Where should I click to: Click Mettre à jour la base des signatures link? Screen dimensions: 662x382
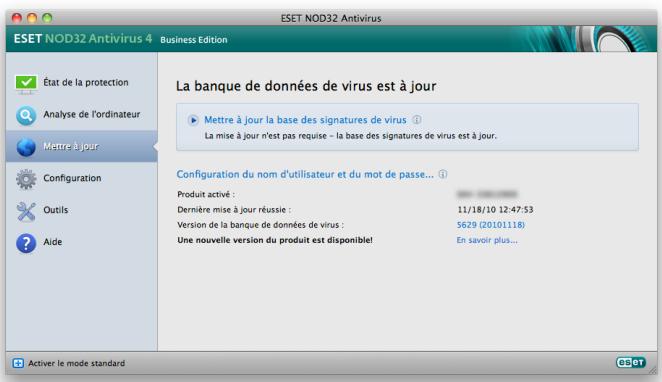tap(305, 120)
